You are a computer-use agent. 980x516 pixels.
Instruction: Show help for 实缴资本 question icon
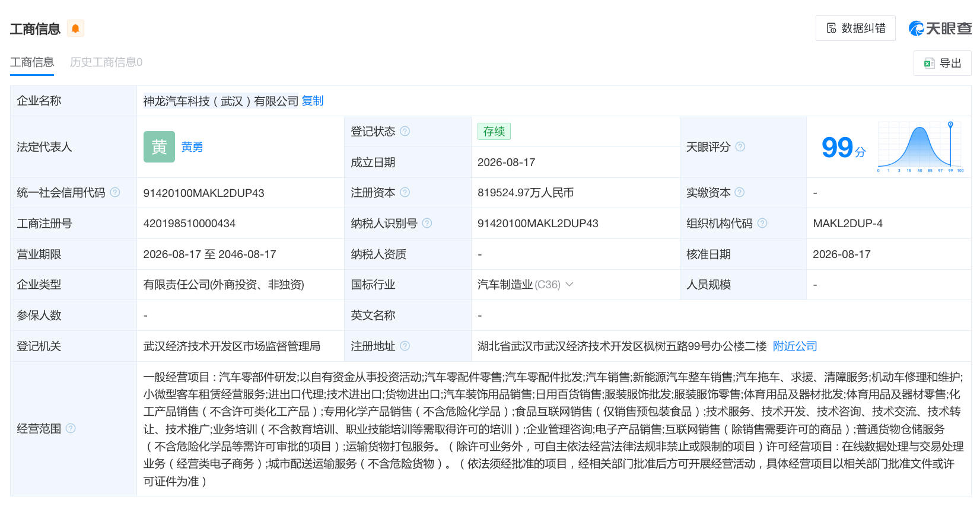tap(740, 192)
